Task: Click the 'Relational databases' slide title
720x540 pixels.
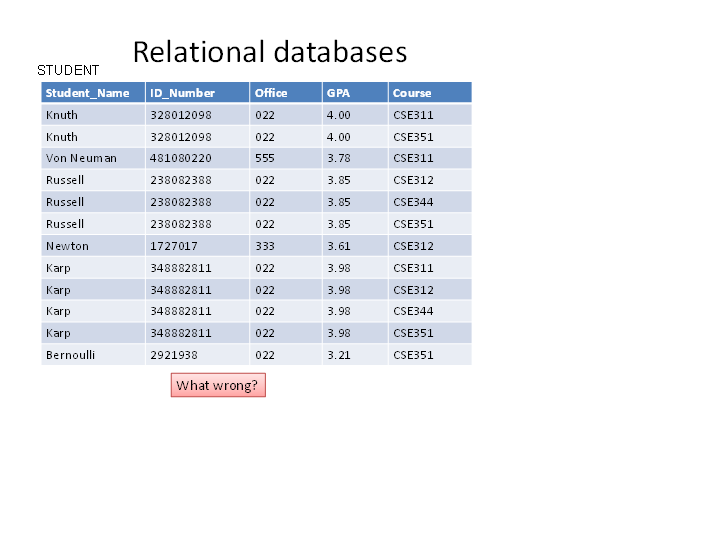Action: point(270,51)
